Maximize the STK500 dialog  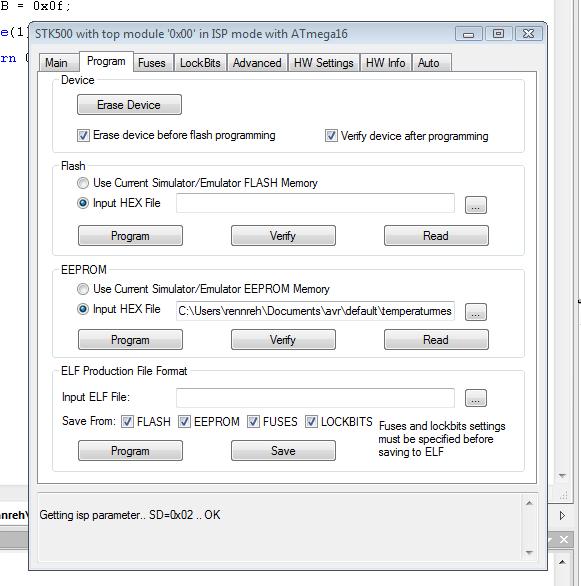tap(498, 34)
